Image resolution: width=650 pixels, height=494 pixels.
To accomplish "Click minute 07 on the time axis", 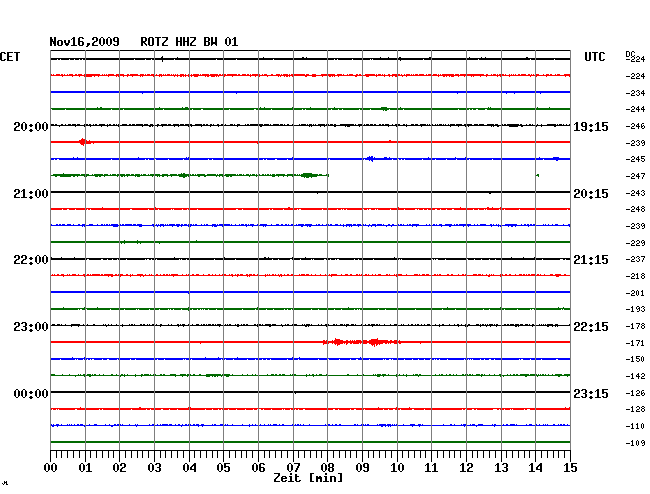I will click(x=293, y=468).
